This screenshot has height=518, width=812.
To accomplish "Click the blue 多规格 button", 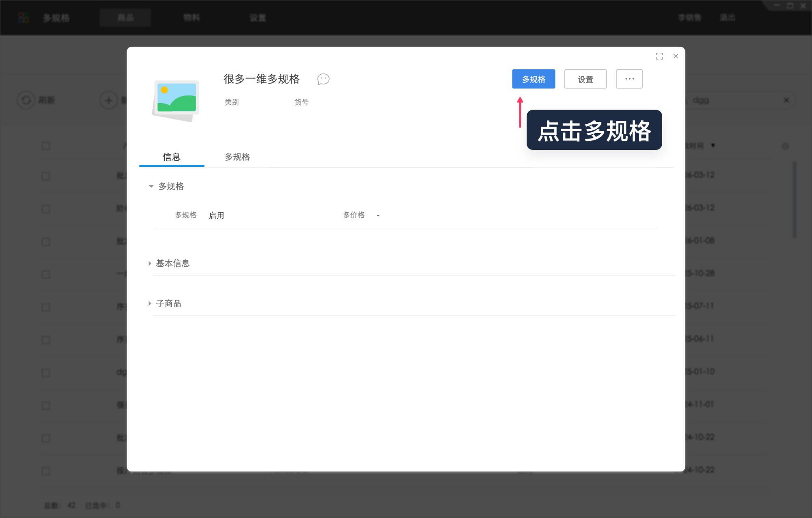I will tap(533, 79).
